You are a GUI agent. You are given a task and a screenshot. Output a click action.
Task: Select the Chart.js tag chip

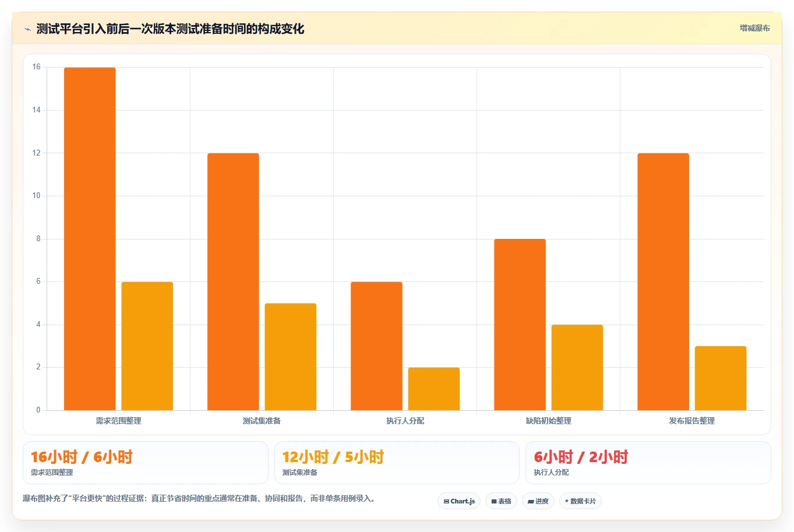click(x=459, y=501)
